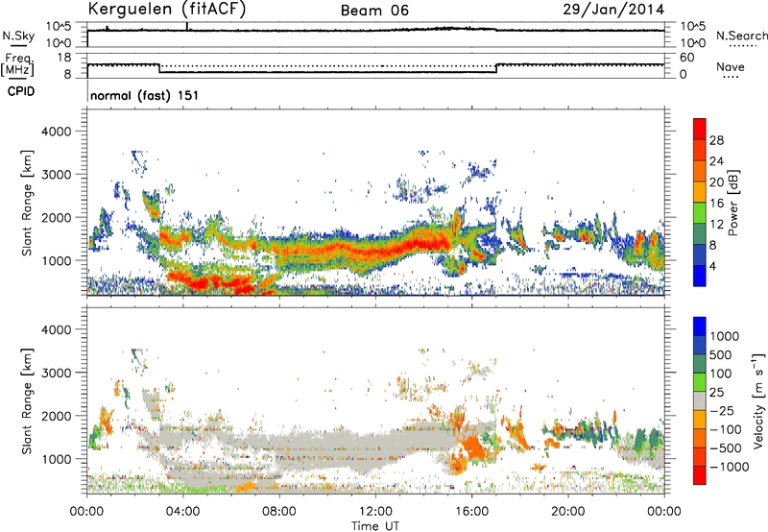
Task: Click the date '29/Jan/2014'
Action: click(x=613, y=10)
